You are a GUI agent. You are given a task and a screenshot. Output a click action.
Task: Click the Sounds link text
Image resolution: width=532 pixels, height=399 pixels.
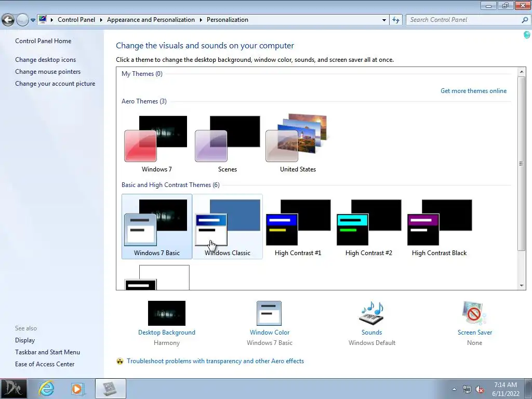coord(371,332)
